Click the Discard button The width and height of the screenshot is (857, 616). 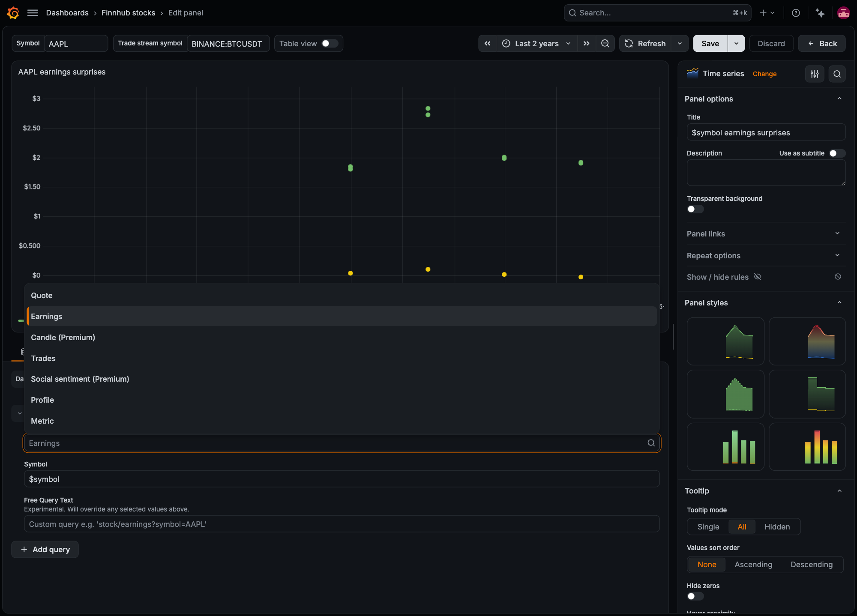click(x=771, y=43)
